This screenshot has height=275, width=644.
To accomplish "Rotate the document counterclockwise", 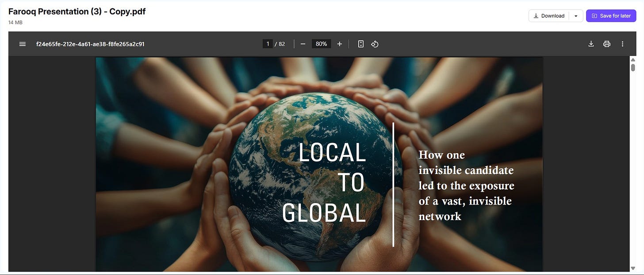I will pyautogui.click(x=375, y=44).
